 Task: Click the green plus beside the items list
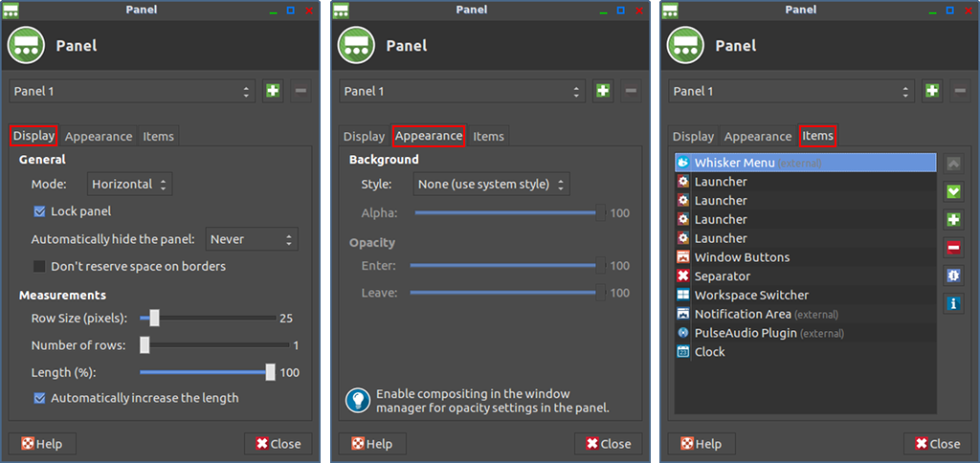(x=953, y=219)
